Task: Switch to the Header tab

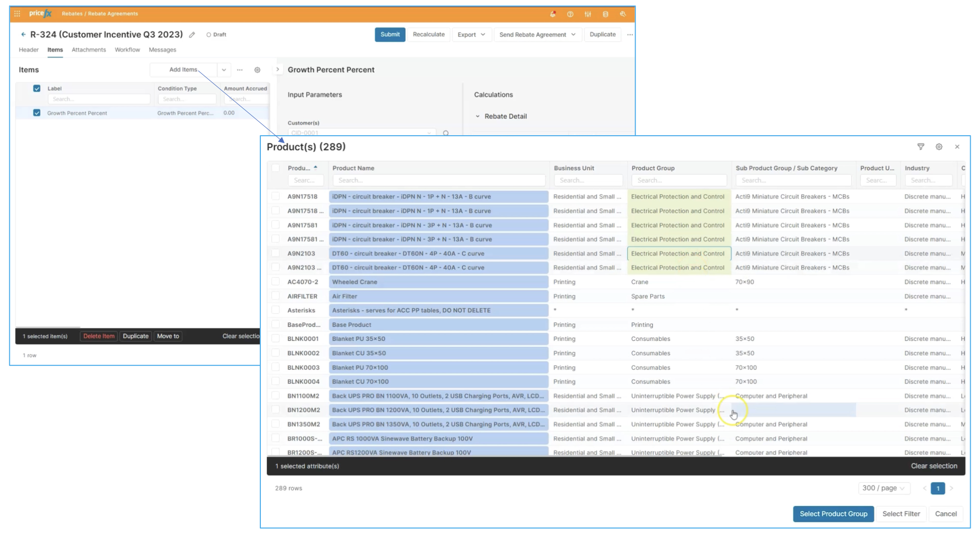Action: (29, 50)
